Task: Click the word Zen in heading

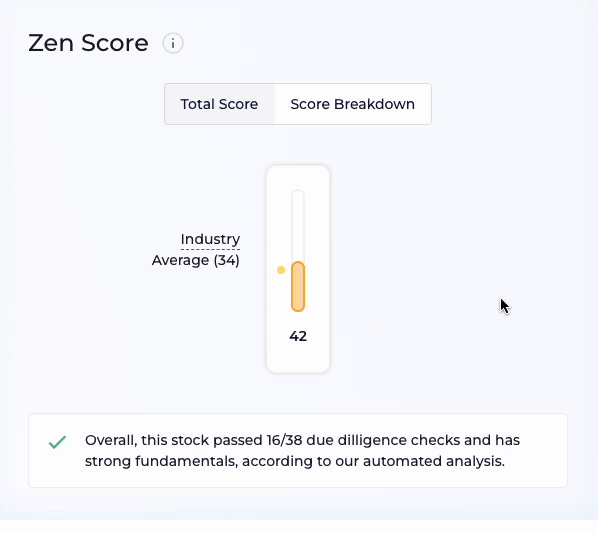Action: tap(51, 43)
